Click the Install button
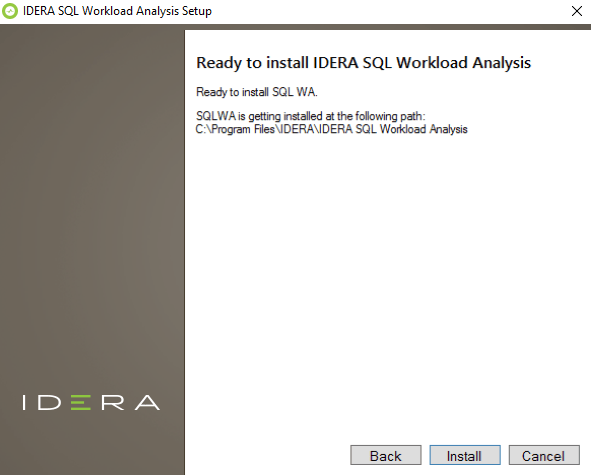Viewport: 591px width, 475px height. coord(465,455)
